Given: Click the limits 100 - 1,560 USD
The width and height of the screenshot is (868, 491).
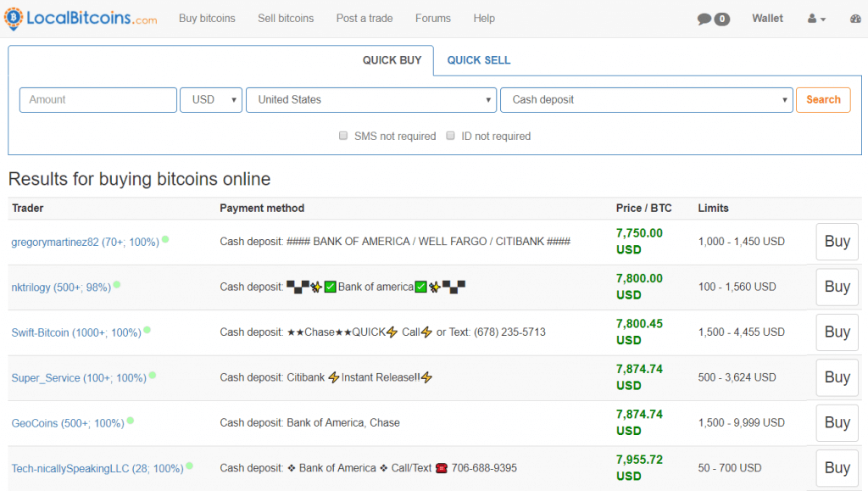Looking at the screenshot, I should [737, 287].
